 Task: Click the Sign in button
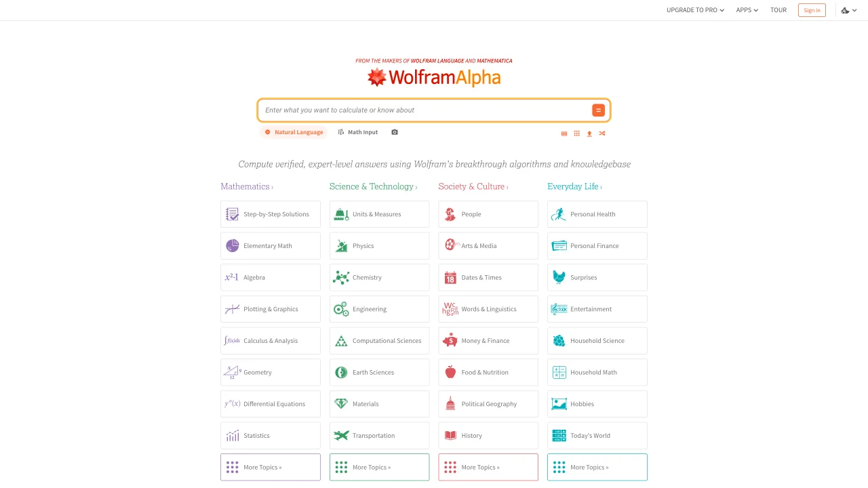coord(812,10)
